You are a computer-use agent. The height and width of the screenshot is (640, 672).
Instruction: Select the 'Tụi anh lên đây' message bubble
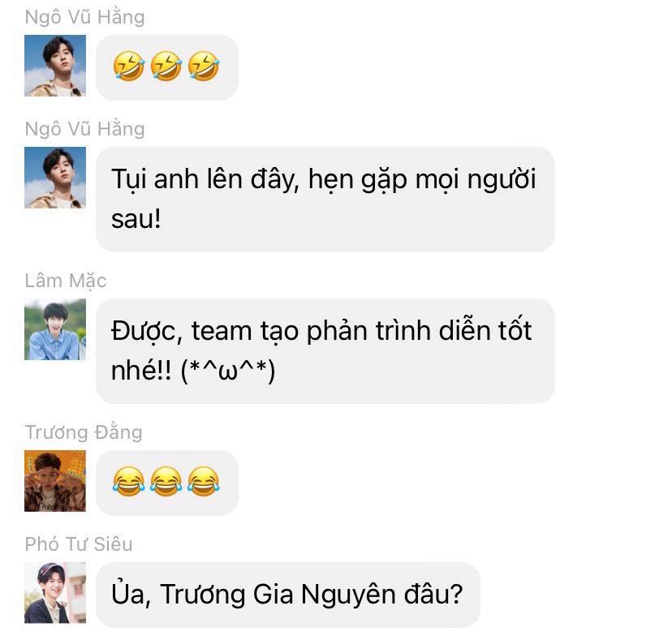point(325,200)
